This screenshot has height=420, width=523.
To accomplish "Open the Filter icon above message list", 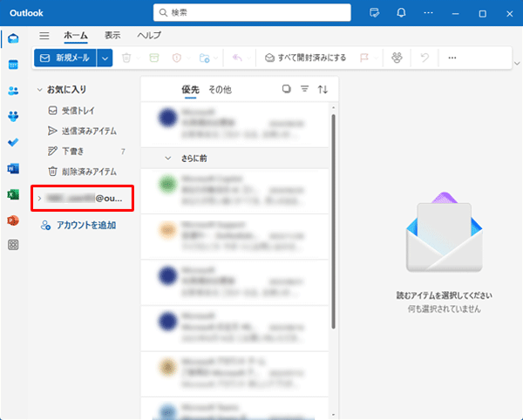I will pyautogui.click(x=304, y=89).
